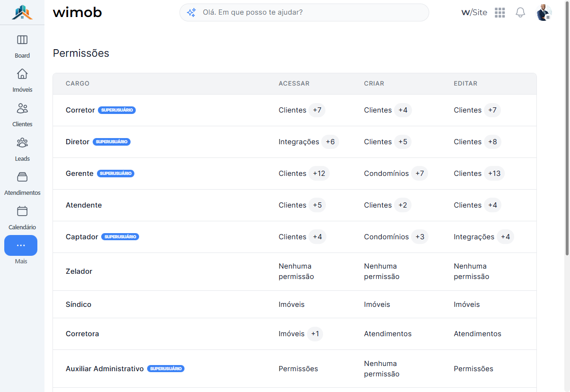
Task: Open the Auxiliar Administrativo role row
Action: [x=295, y=369]
